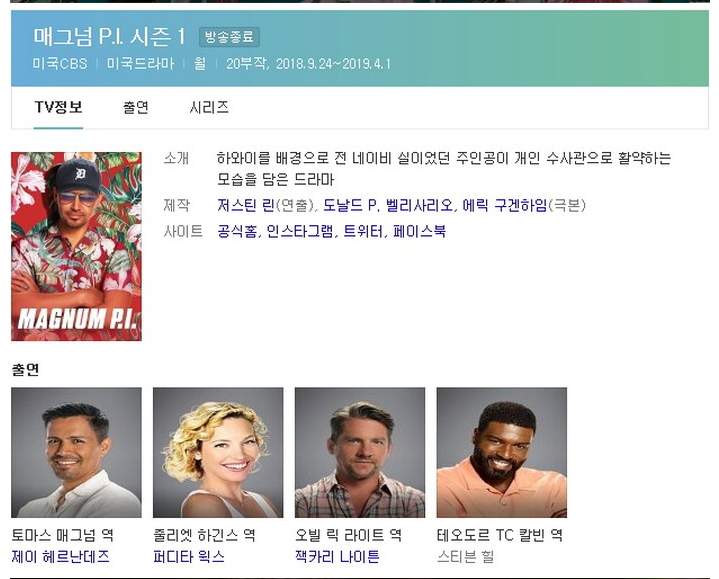Switch to the 출연 tab
Screen dimensions: 719x579
[x=136, y=107]
